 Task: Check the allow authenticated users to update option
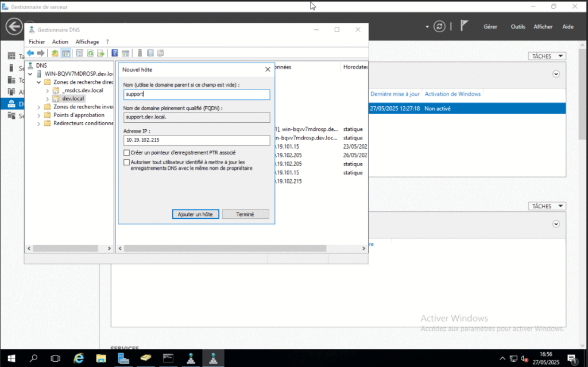tap(127, 163)
